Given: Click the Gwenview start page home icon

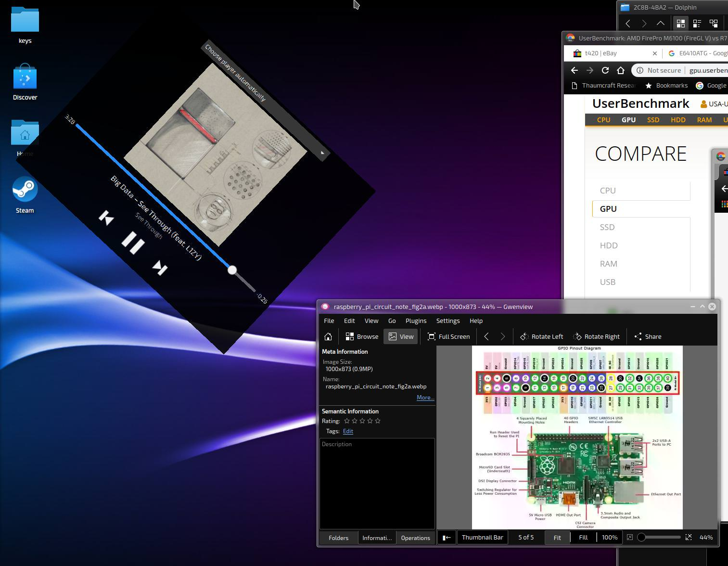Looking at the screenshot, I should click(328, 337).
